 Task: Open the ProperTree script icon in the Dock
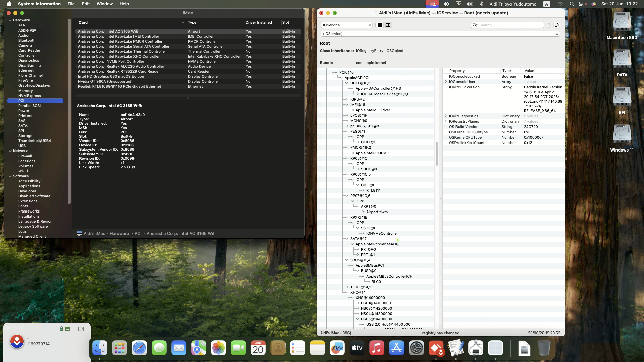click(x=456, y=348)
